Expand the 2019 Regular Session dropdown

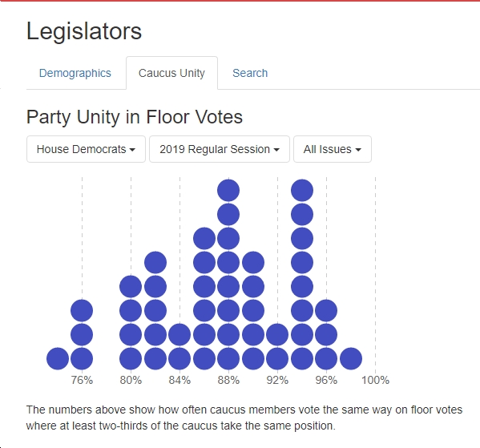(x=220, y=149)
